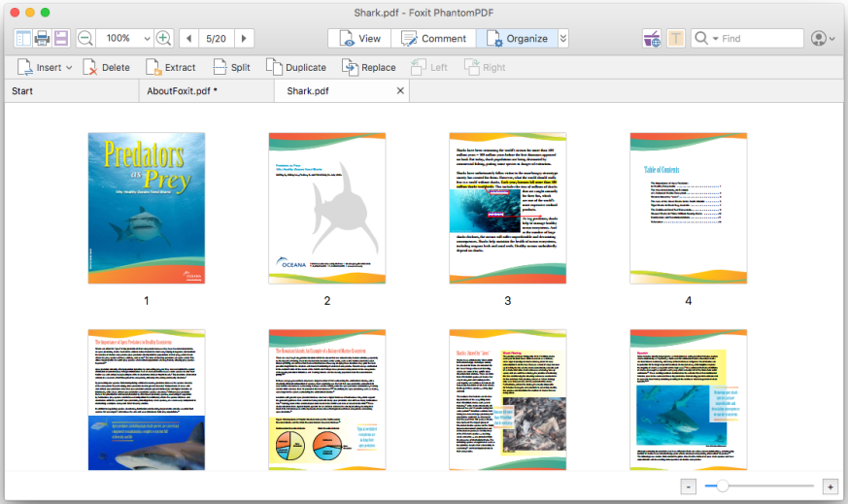The image size is (848, 504).
Task: Click Rotate Right tool
Action: [485, 68]
